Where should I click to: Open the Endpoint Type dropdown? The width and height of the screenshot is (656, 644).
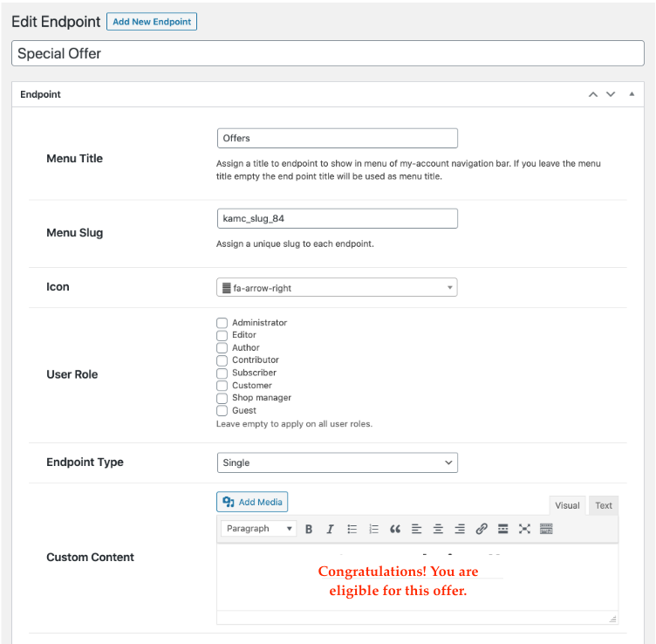coord(337,462)
